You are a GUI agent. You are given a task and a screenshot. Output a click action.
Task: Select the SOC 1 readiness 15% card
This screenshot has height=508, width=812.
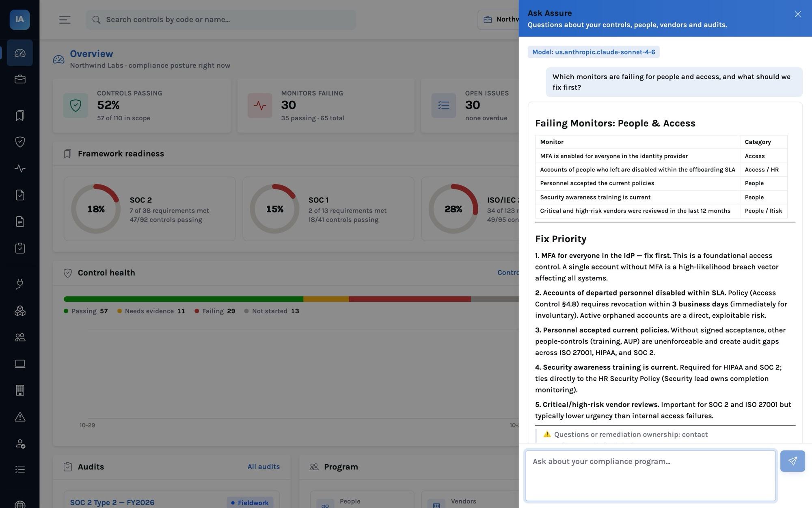click(x=328, y=209)
